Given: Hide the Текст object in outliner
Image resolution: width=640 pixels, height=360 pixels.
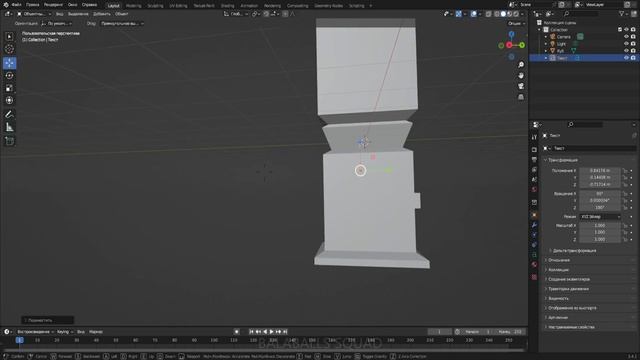Looking at the screenshot, I should point(626,58).
